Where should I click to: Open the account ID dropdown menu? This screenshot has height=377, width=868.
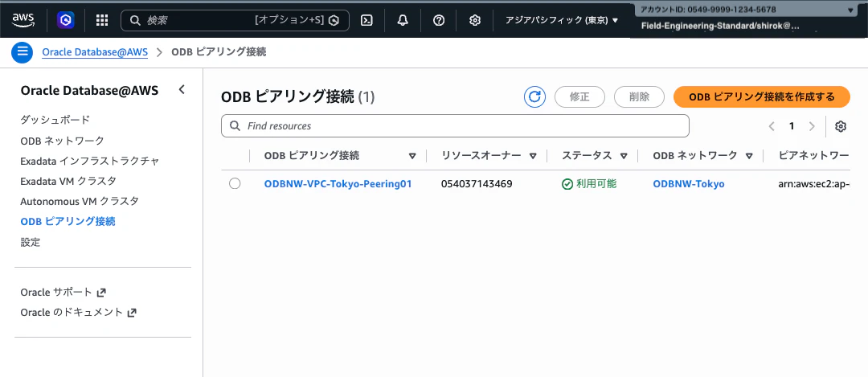(747, 10)
